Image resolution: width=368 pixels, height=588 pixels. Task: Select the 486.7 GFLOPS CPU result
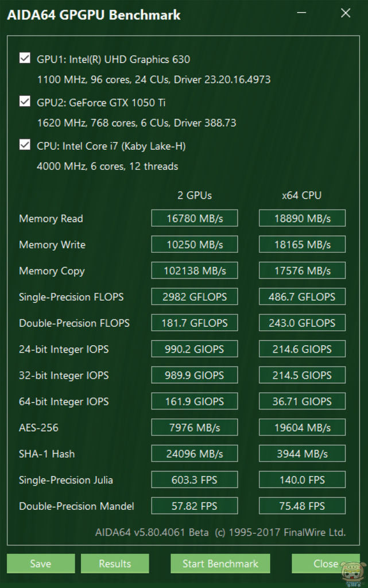point(302,297)
